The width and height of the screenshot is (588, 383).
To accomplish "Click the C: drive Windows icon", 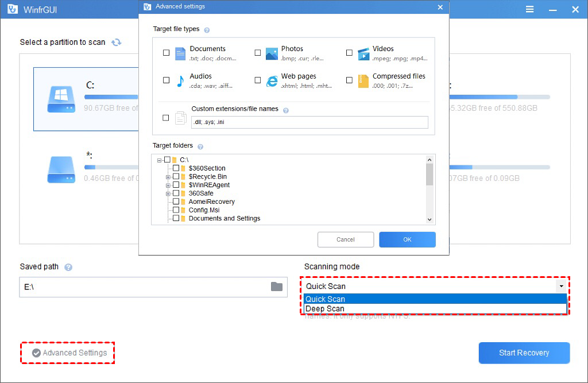I will point(61,99).
